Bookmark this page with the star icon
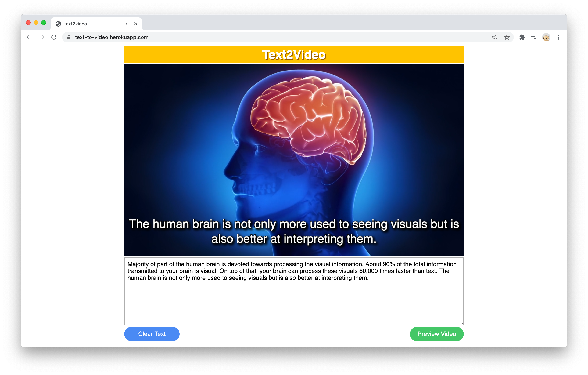Viewport: 588px width, 375px height. coord(507,37)
